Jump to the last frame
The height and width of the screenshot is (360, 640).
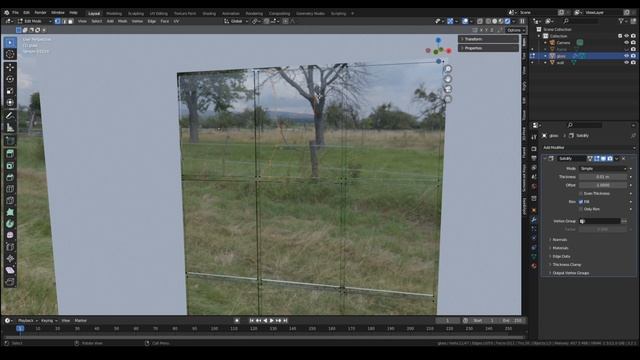tap(285, 320)
